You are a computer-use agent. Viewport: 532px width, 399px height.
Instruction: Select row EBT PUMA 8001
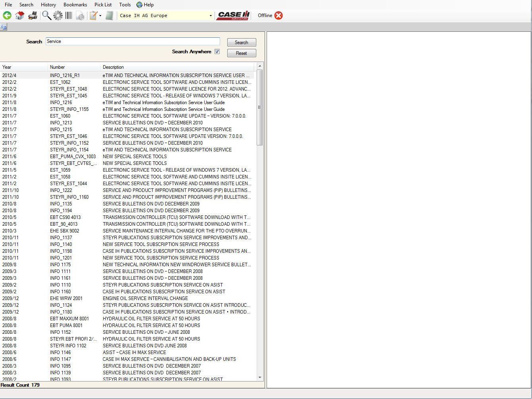[x=127, y=325]
